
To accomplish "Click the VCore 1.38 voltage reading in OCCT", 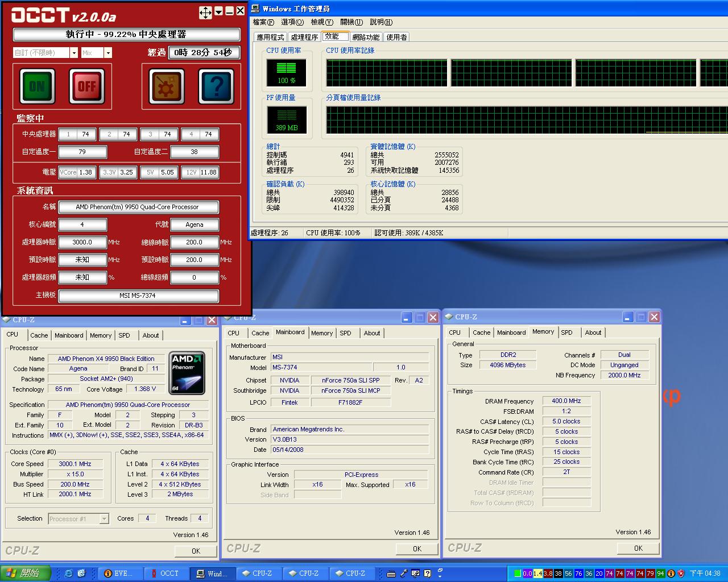I will (77, 172).
